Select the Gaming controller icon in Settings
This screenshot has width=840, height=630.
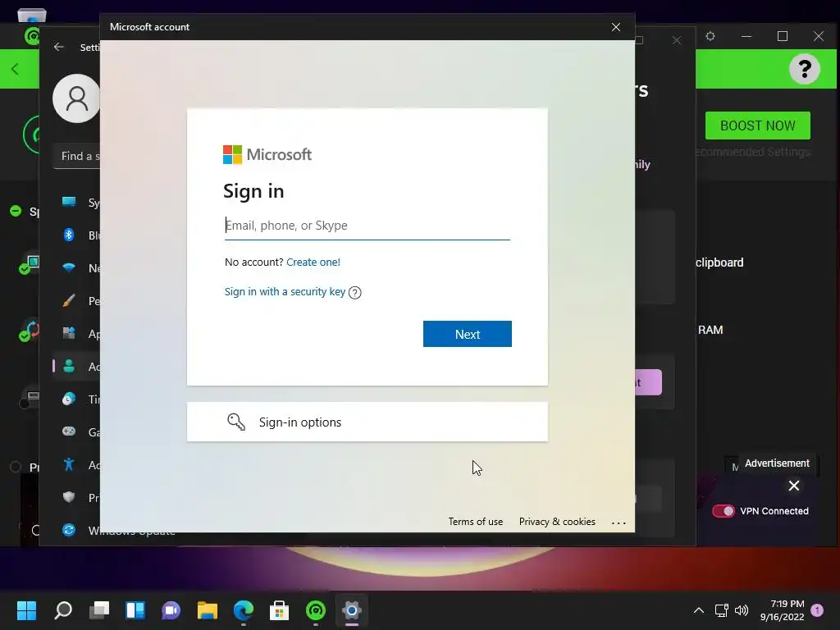pos(69,431)
